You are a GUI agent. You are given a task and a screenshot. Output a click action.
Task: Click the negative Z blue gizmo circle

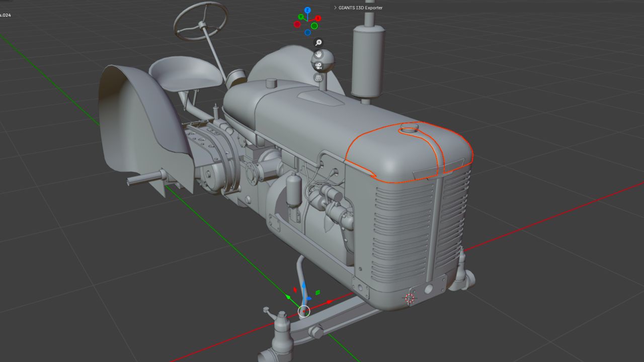pos(307,33)
